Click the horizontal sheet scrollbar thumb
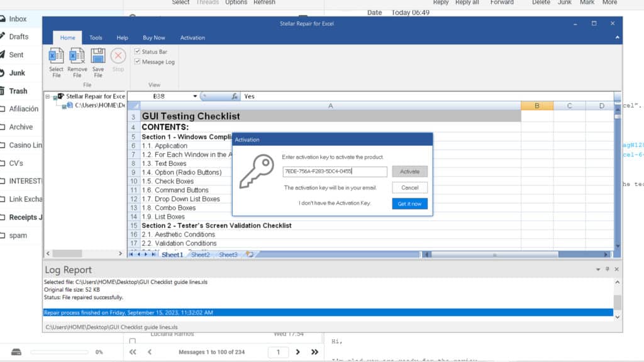This screenshot has height=362, width=644. pos(494,255)
